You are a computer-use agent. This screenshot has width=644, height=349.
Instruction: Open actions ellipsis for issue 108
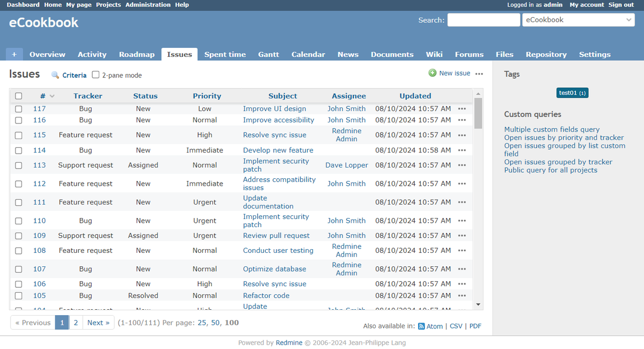pyautogui.click(x=462, y=251)
